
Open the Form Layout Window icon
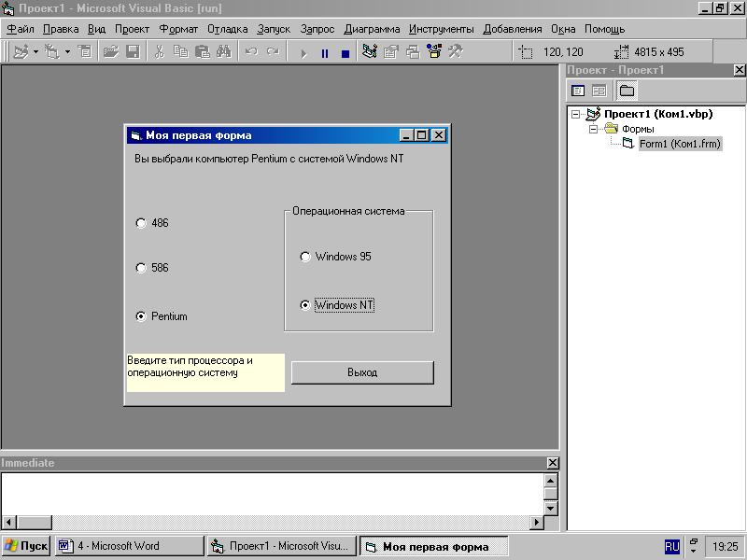click(x=413, y=51)
